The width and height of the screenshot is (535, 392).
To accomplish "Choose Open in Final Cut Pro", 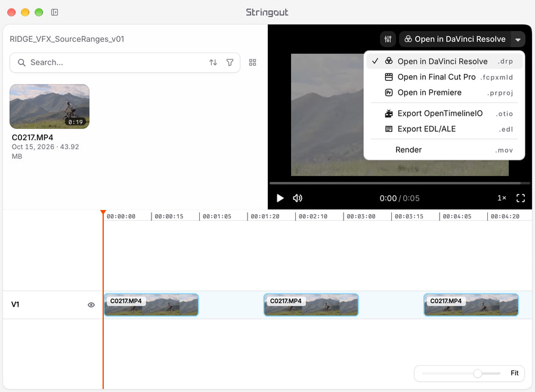I will pos(444,77).
